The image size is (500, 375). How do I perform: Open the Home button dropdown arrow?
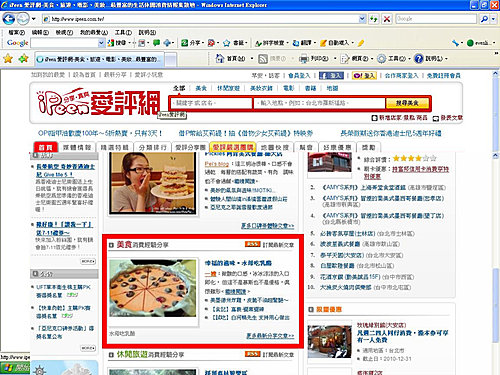[x=252, y=59]
